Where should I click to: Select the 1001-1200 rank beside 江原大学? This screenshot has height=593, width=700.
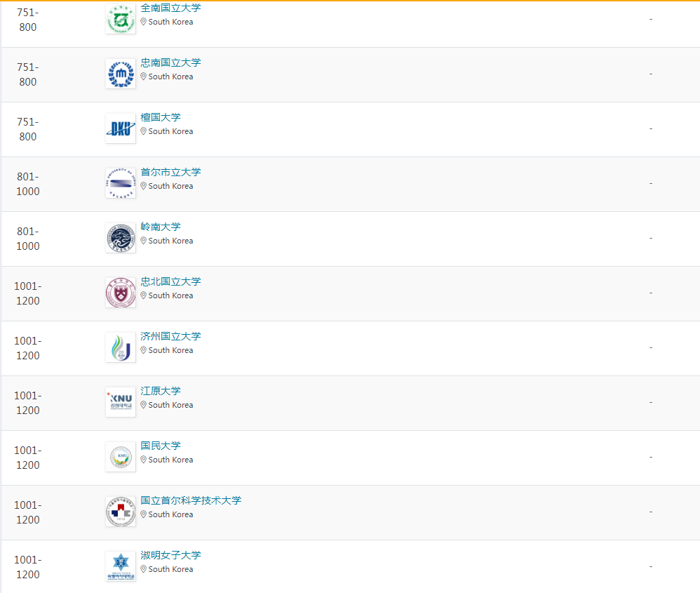(x=27, y=402)
